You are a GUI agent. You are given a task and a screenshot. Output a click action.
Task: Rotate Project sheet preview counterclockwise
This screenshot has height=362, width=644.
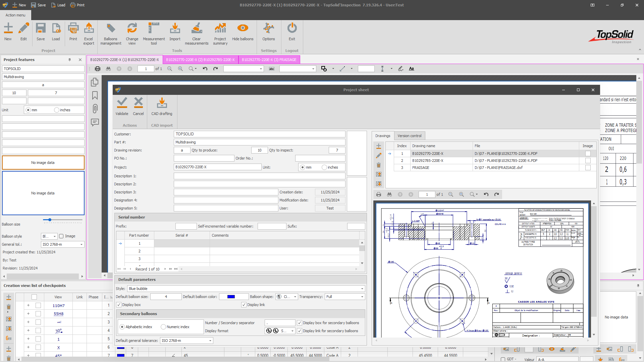click(x=486, y=194)
